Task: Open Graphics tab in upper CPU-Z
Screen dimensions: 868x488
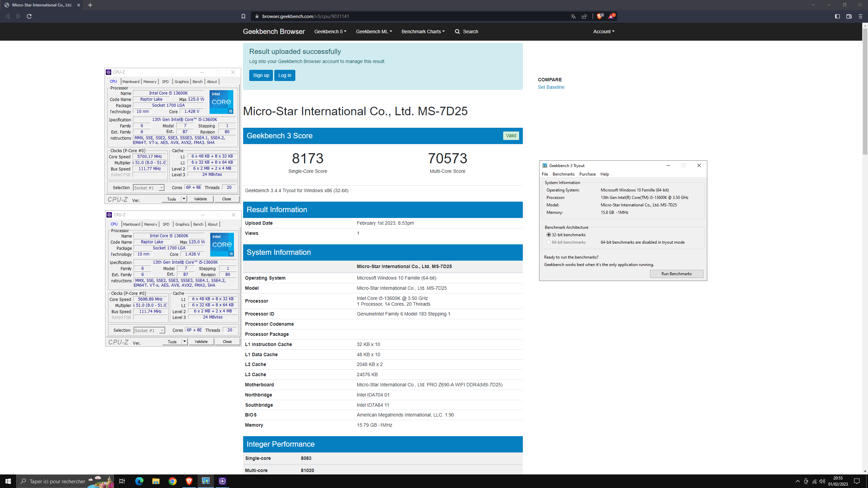Action: 182,82
